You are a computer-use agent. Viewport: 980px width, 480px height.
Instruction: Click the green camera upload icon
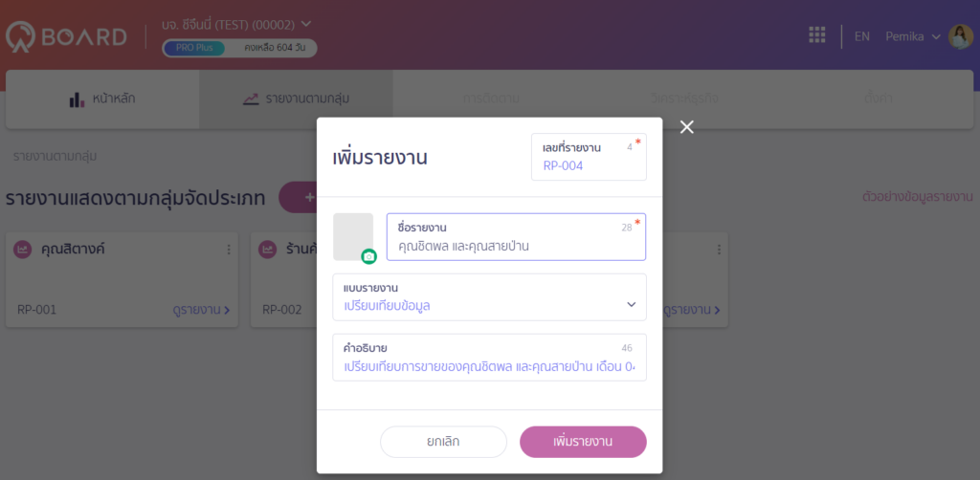click(368, 256)
